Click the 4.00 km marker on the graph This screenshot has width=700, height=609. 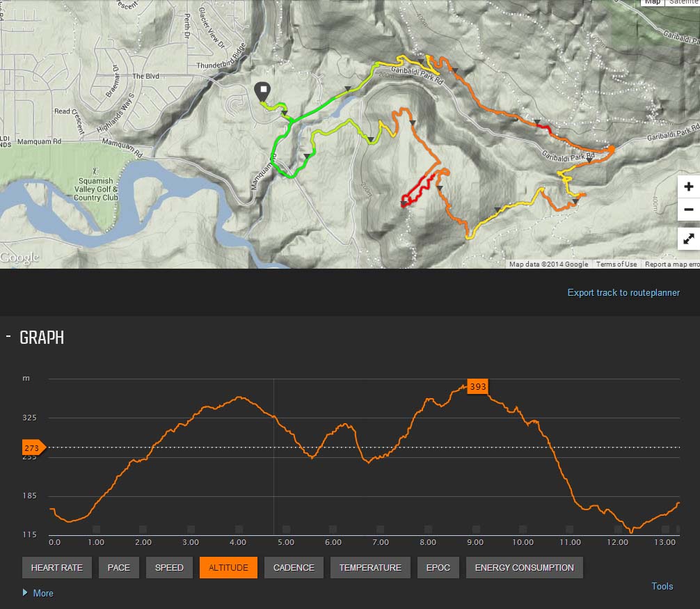(x=238, y=543)
